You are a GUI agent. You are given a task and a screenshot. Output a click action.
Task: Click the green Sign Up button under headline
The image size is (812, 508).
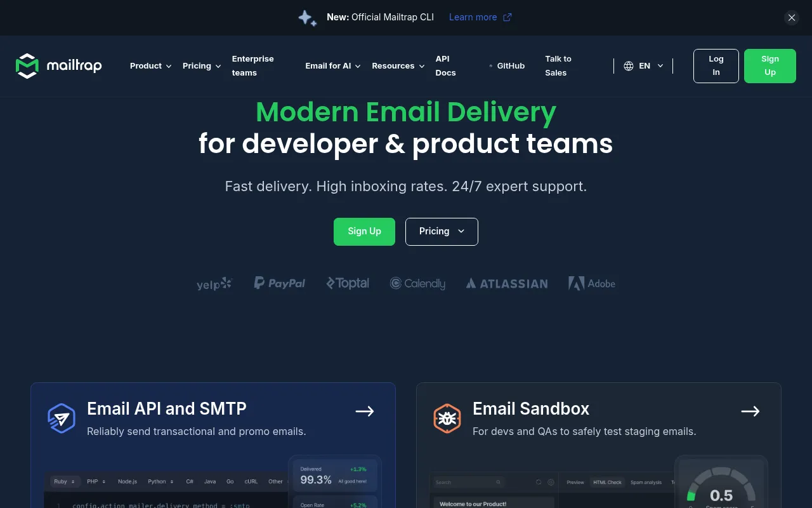[364, 232]
